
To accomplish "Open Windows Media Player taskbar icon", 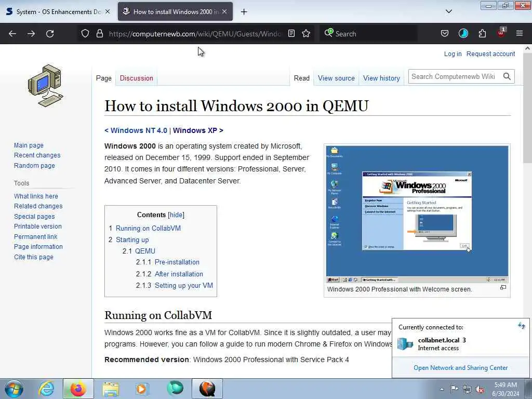I will (x=142, y=389).
